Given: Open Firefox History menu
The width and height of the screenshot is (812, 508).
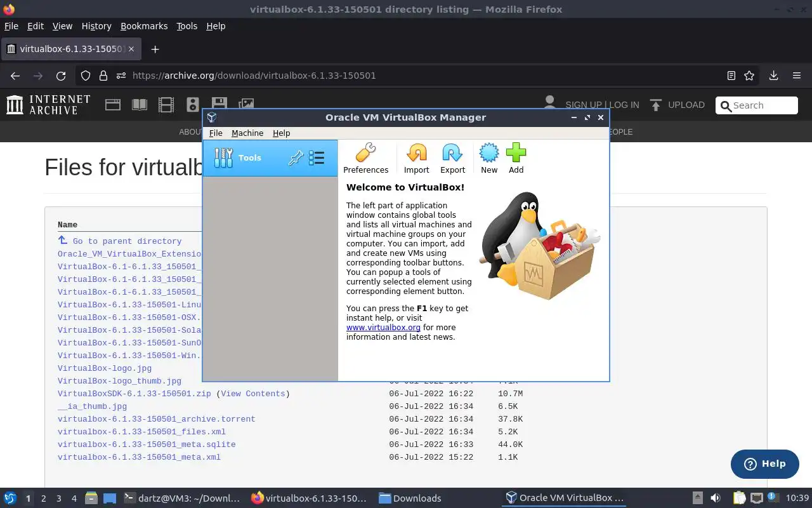Looking at the screenshot, I should pyautogui.click(x=96, y=26).
